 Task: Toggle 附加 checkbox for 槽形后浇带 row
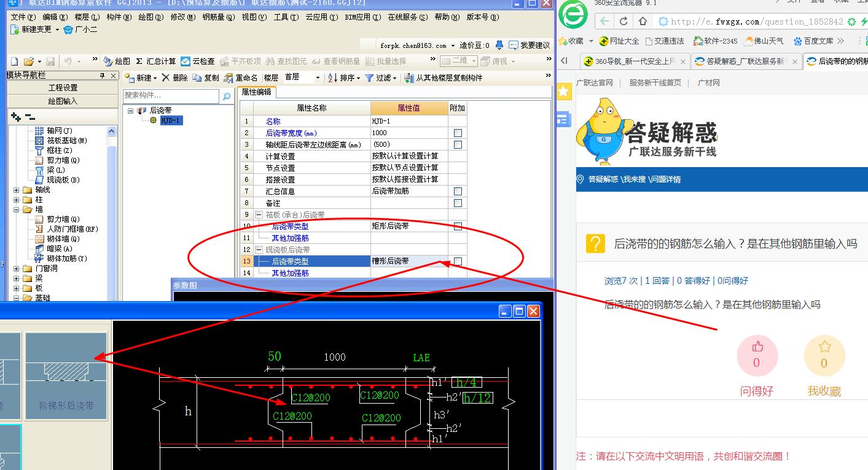tap(458, 261)
